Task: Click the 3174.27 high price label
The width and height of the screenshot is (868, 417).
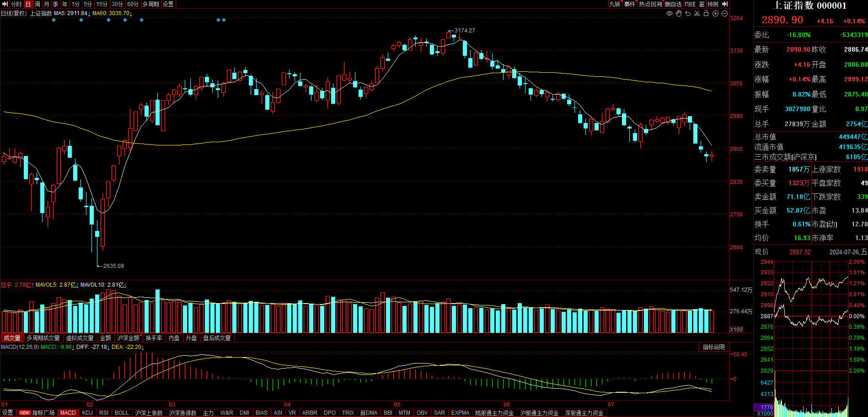Action: pos(465,31)
